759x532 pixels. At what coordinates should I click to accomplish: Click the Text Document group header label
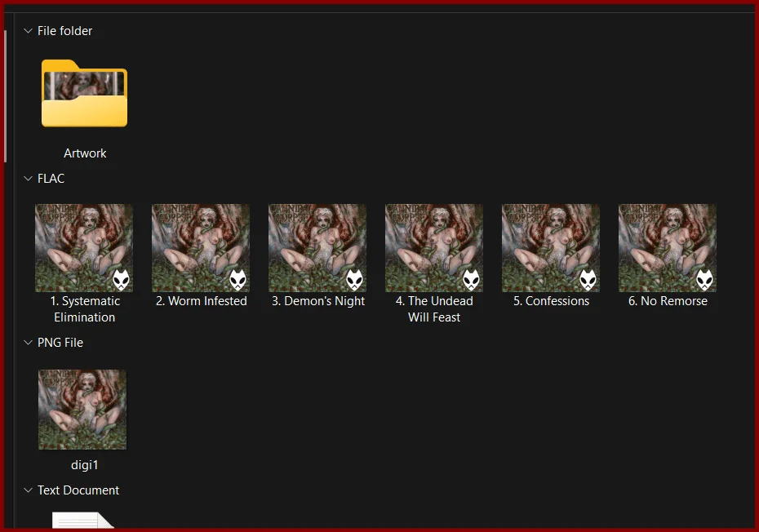pyautogui.click(x=78, y=490)
